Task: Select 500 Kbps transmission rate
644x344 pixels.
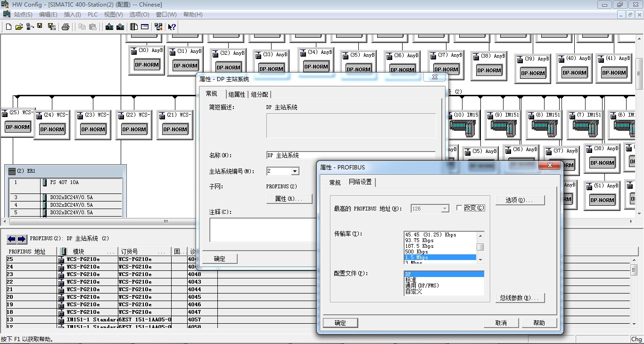Action: coord(440,252)
